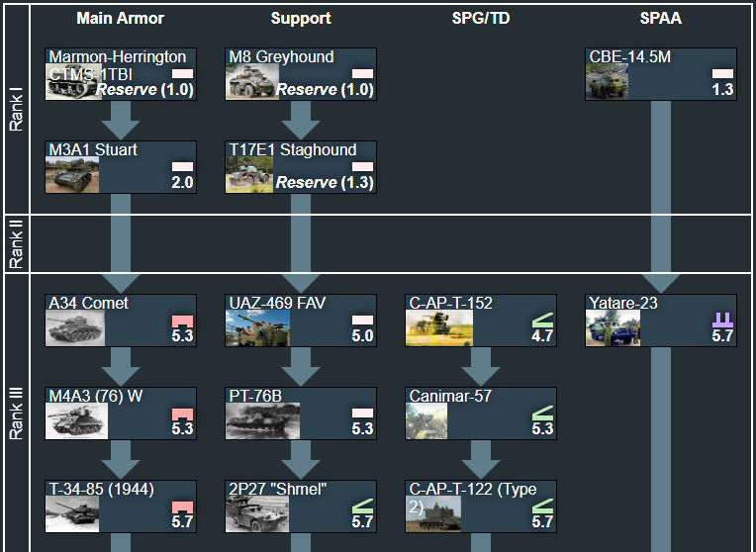
Task: Open the T17E1 Staghound thumbnail image
Action: click(249, 174)
